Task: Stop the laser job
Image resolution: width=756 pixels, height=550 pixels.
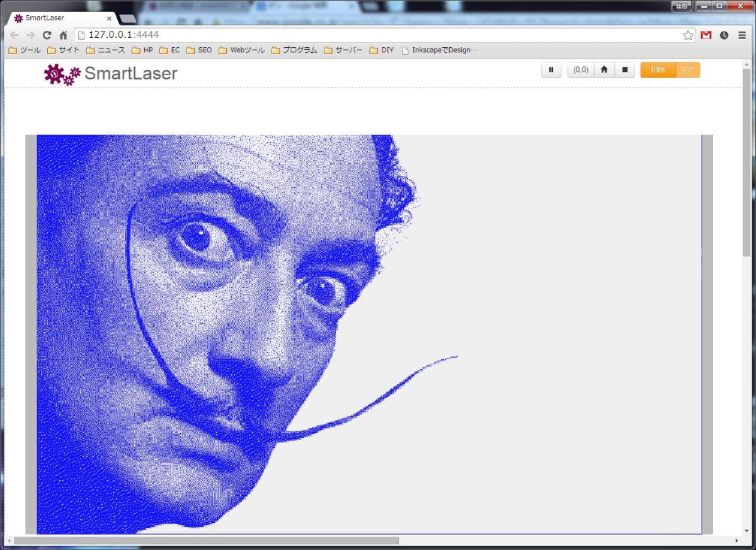Action: (624, 70)
